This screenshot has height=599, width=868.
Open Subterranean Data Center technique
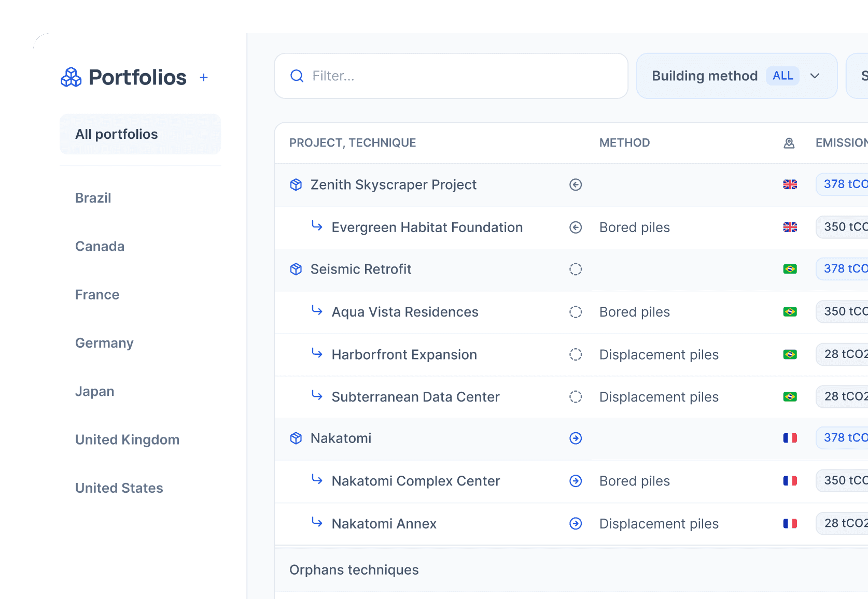(x=571, y=397)
